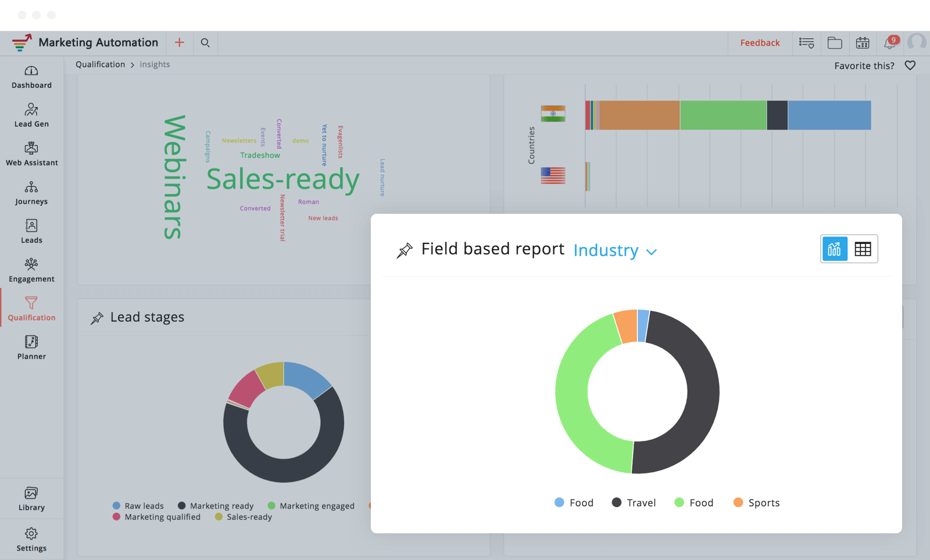
Task: Toggle Marketing engaged legend entry
Action: click(x=311, y=506)
